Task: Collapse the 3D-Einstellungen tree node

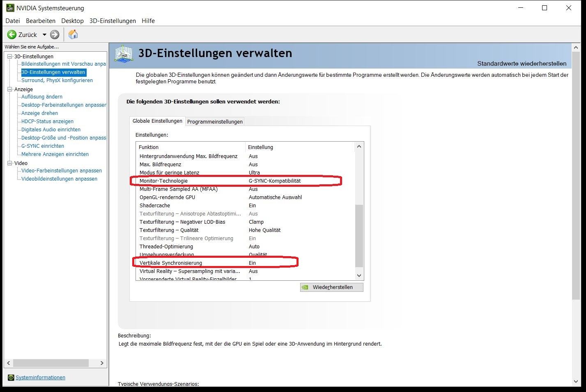Action: [x=10, y=56]
